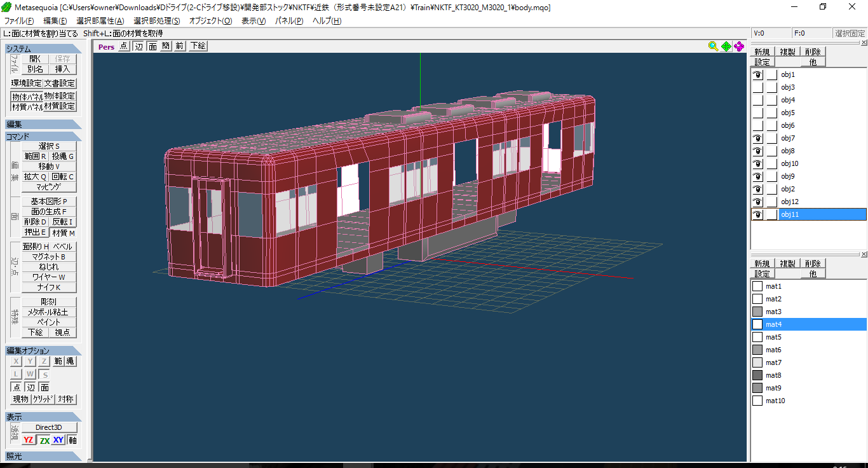Image resolution: width=868 pixels, height=468 pixels.
Task: Hide obj10 using its eye icon
Action: click(x=757, y=163)
